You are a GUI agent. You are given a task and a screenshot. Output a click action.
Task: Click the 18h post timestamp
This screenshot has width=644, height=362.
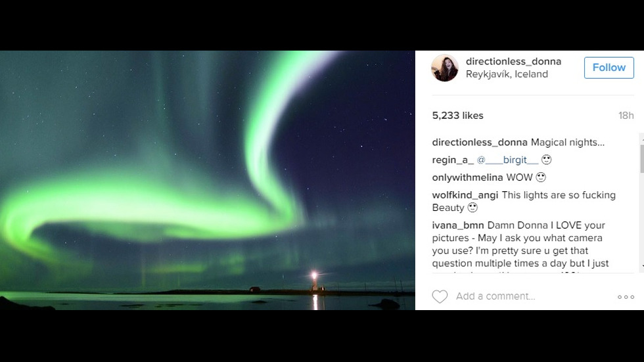[x=626, y=116]
